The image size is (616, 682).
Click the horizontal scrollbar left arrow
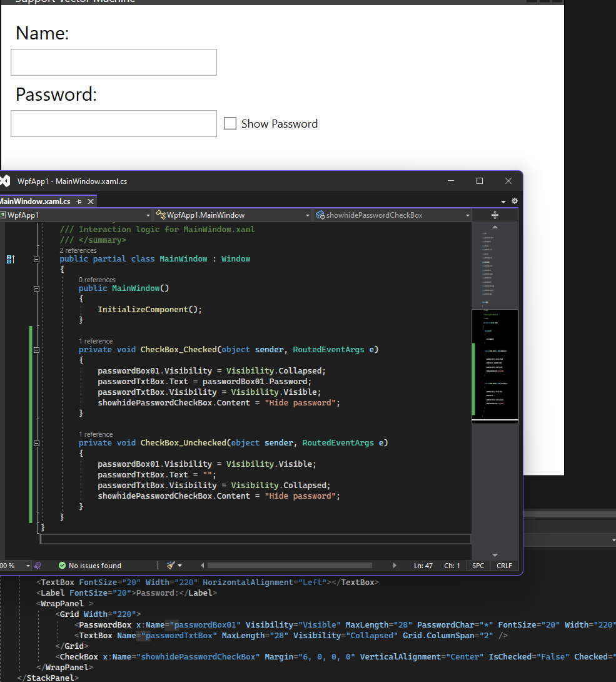(x=202, y=566)
